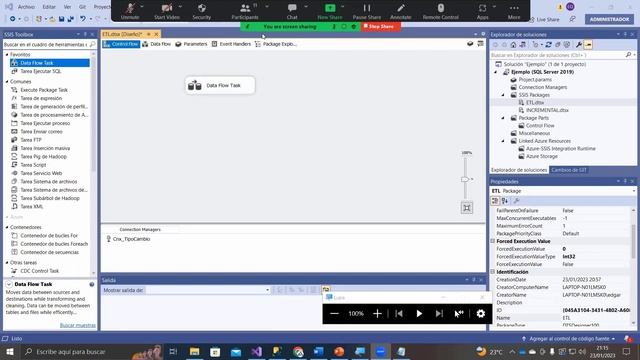Select Cnx_TipoCambio connection manager
This screenshot has width=640, height=360.
(x=128, y=239)
